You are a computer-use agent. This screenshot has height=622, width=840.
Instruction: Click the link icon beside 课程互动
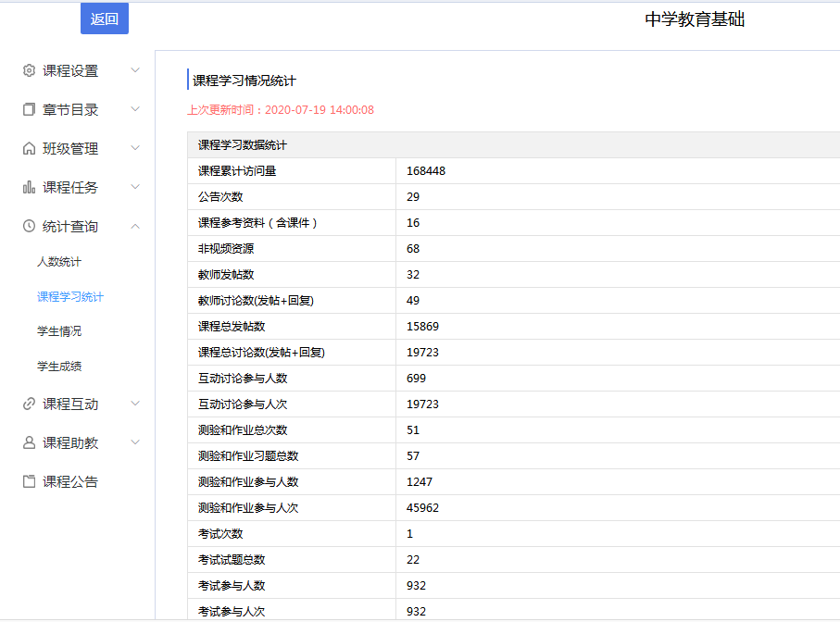(29, 404)
